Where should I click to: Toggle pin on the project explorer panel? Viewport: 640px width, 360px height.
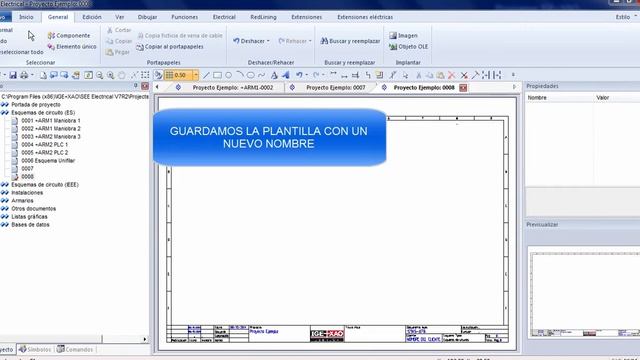136,86
